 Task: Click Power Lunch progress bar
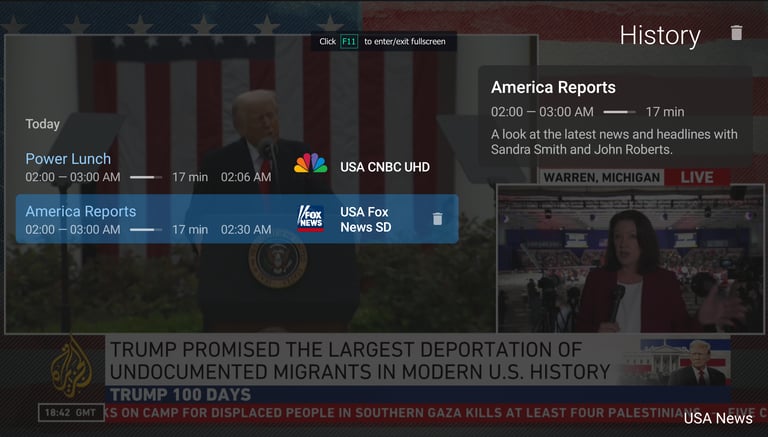(x=146, y=177)
